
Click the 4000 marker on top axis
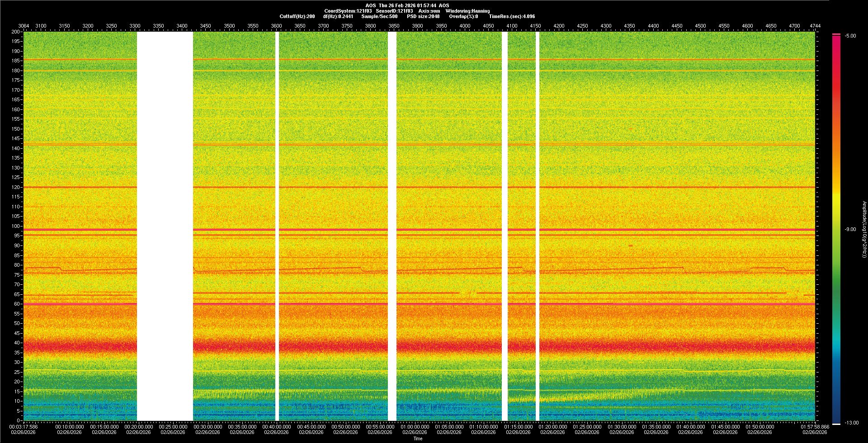(x=465, y=26)
